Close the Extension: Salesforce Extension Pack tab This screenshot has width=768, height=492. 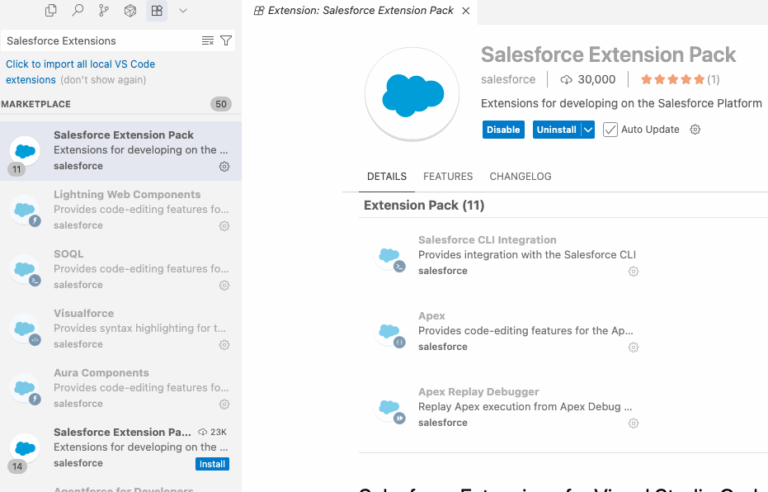pos(466,11)
